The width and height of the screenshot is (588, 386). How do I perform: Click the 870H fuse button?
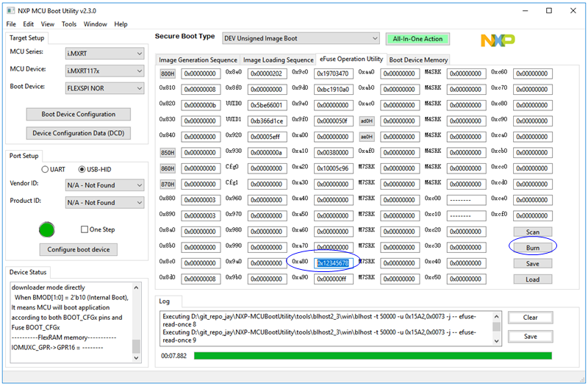click(168, 185)
